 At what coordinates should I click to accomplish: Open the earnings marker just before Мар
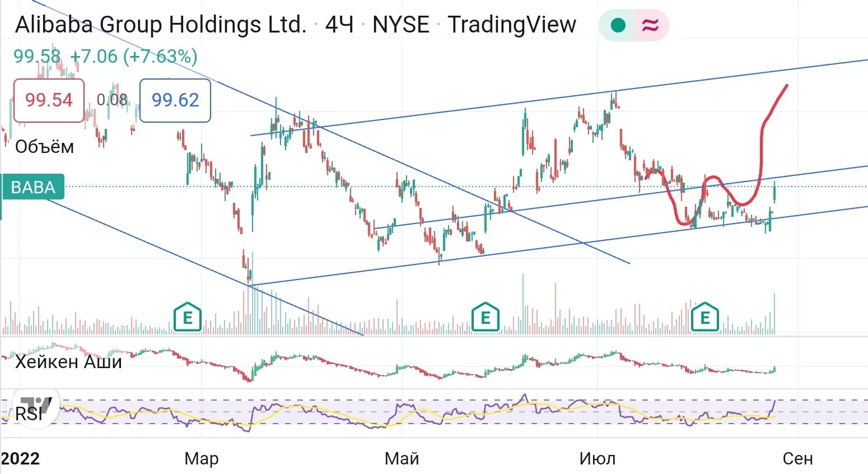[188, 318]
